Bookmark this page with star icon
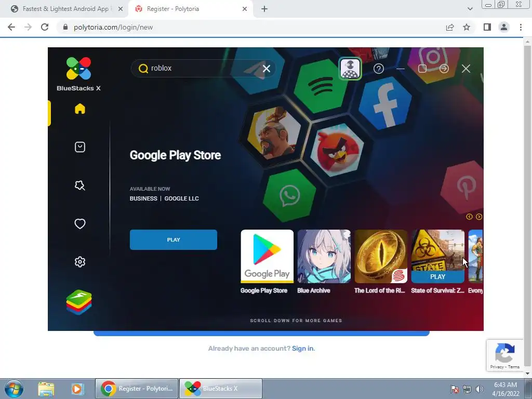 coord(467,27)
